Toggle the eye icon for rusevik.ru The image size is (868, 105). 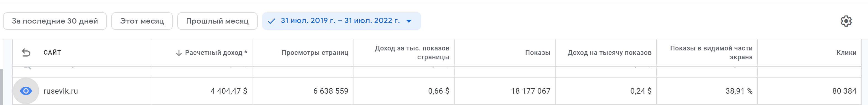(x=26, y=91)
